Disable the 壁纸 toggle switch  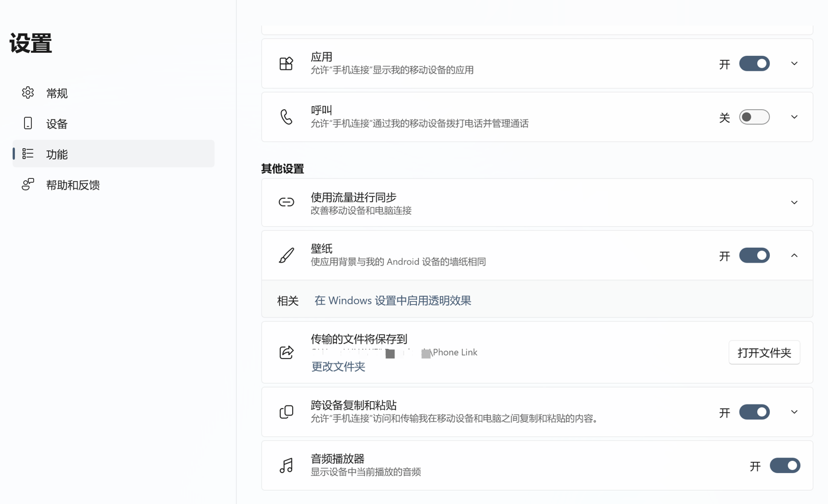(754, 255)
